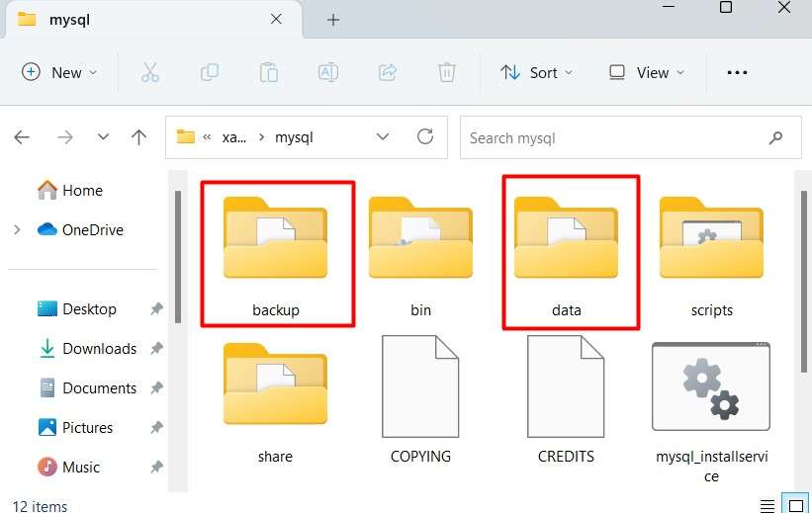Select the data folder
Screen dimensions: 812x513
coord(566,256)
